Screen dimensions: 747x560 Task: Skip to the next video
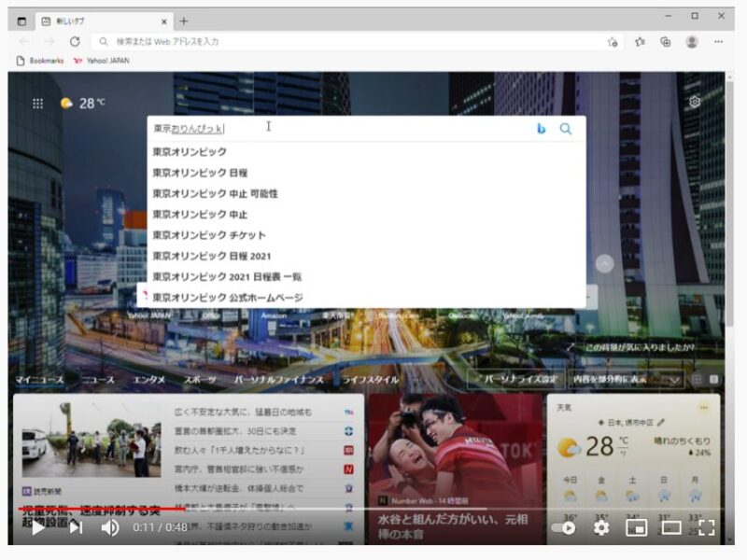[76, 527]
